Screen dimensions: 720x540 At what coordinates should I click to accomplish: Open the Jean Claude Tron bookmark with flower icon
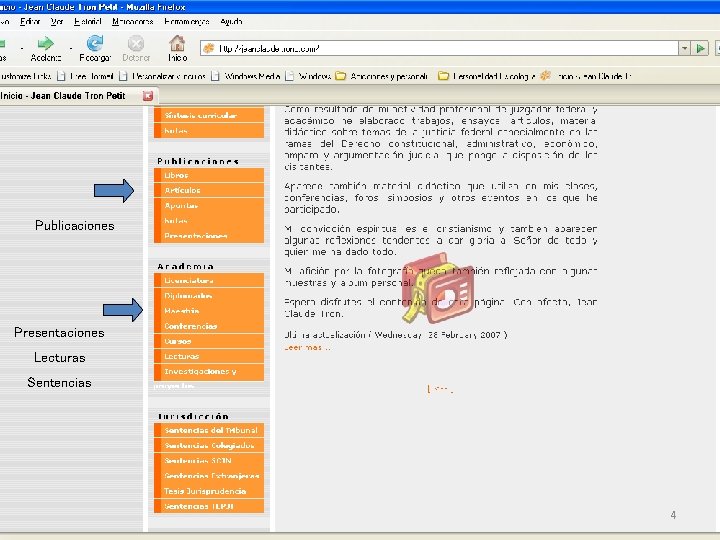click(586, 76)
